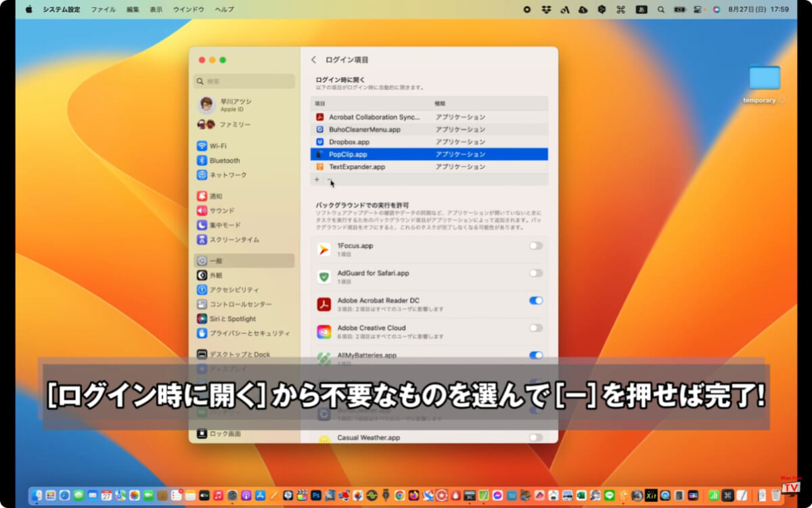The height and width of the screenshot is (508, 812).
Task: Open the ウインドウ menu
Action: coord(189,9)
